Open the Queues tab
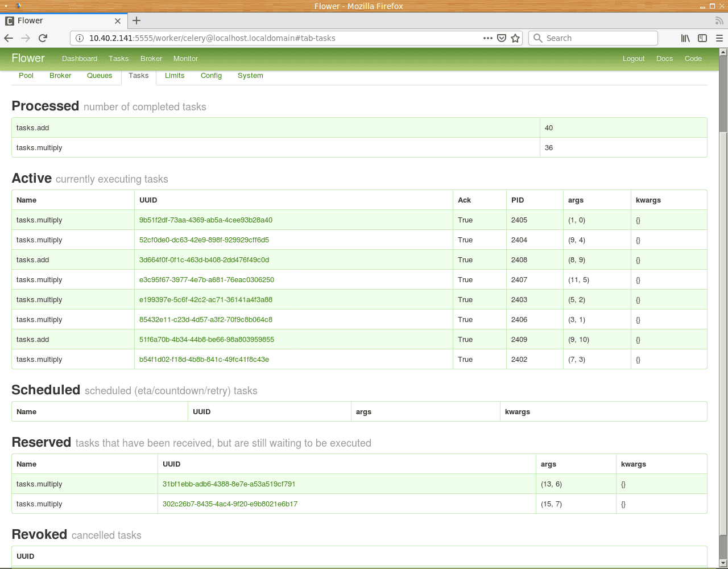This screenshot has width=728, height=569. coord(100,76)
